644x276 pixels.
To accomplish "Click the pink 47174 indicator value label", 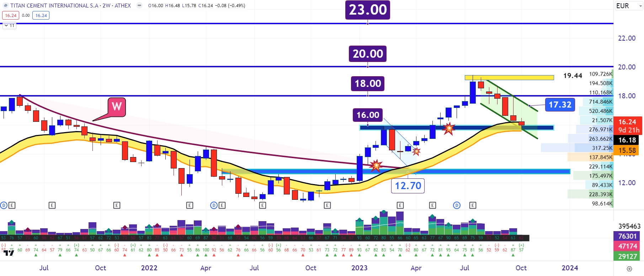I will click(627, 246).
